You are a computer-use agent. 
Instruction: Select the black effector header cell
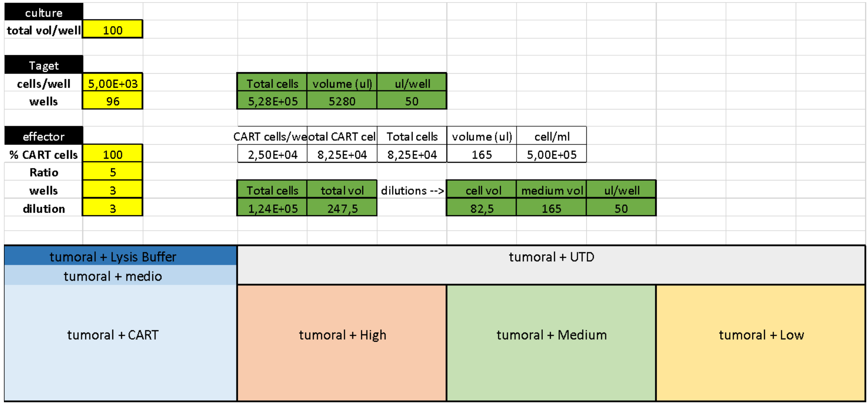coord(44,136)
